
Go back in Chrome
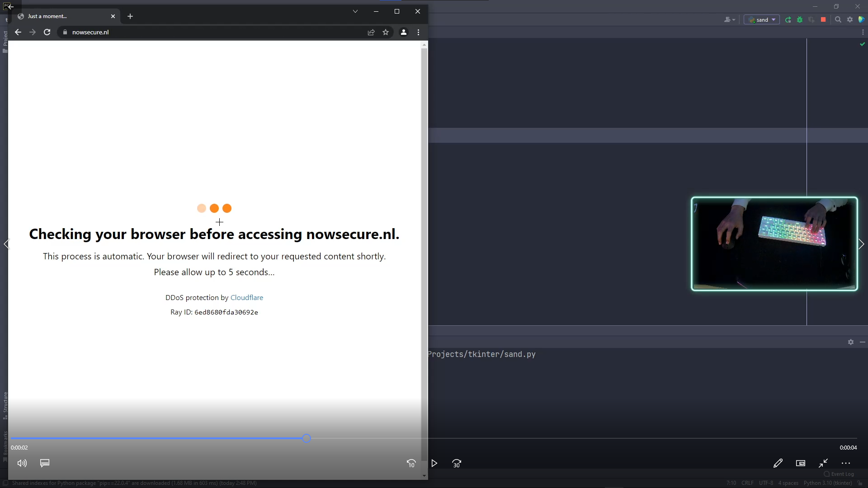18,32
